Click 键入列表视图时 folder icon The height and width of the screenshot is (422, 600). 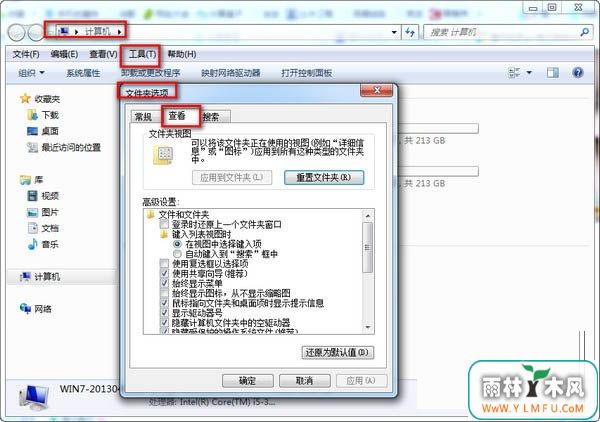tap(164, 234)
